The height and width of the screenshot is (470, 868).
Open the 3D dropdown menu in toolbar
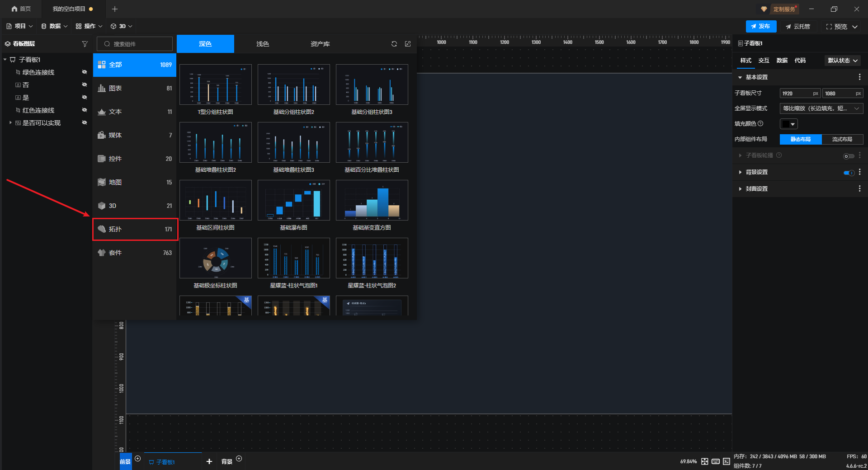point(122,26)
